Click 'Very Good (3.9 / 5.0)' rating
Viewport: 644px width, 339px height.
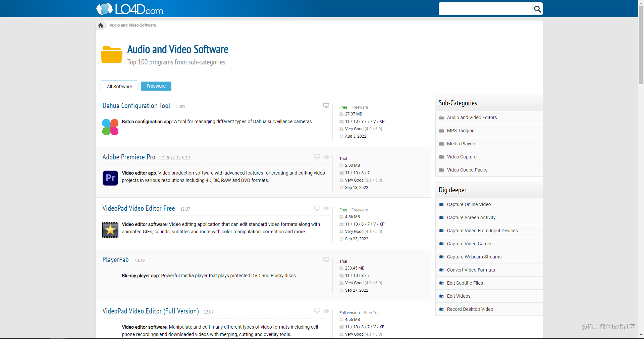pyautogui.click(x=363, y=180)
